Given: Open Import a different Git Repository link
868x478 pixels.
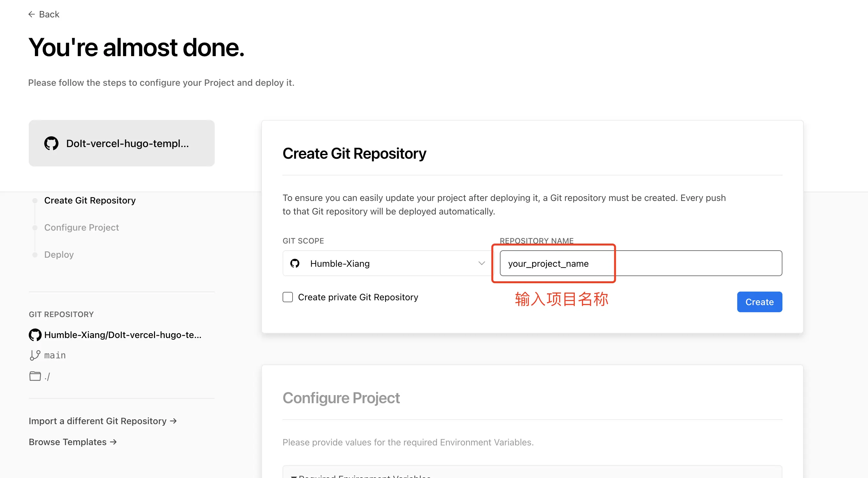Looking at the screenshot, I should coord(98,421).
